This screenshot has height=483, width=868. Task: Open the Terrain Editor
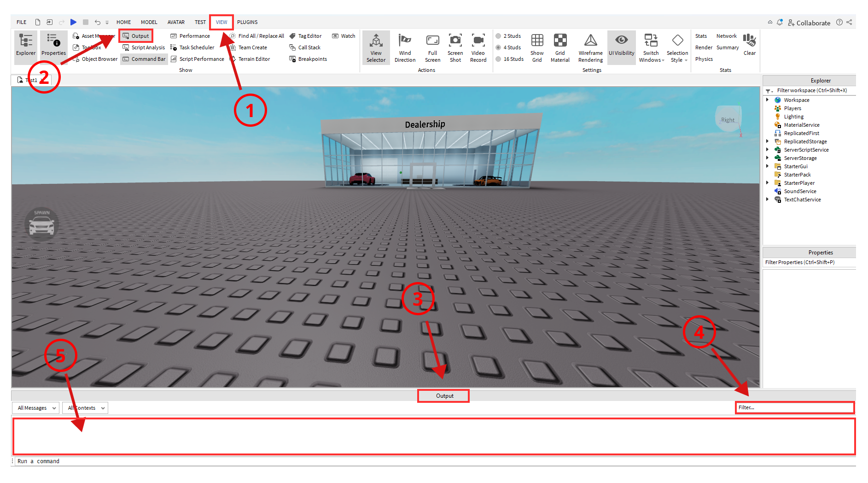(x=250, y=59)
